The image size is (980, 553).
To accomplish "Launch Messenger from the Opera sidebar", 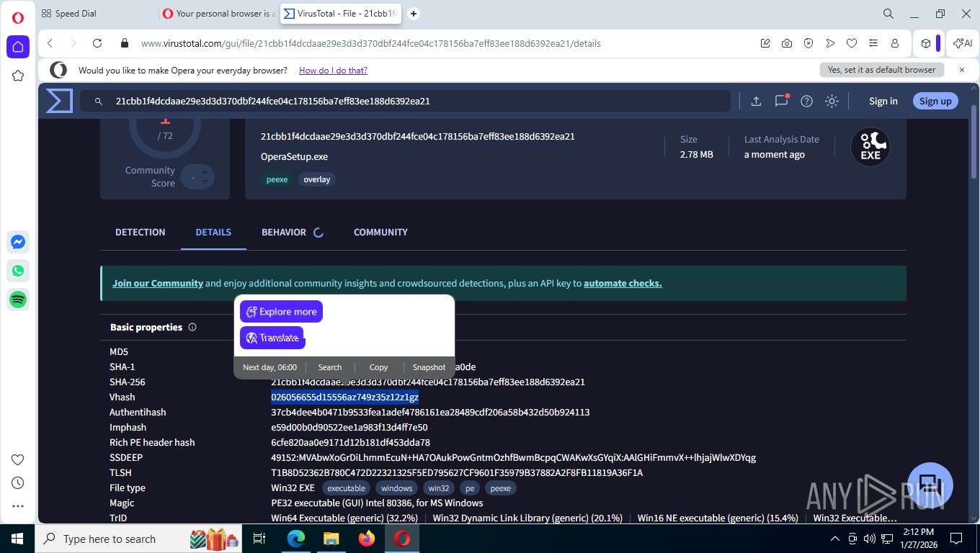I will (18, 243).
